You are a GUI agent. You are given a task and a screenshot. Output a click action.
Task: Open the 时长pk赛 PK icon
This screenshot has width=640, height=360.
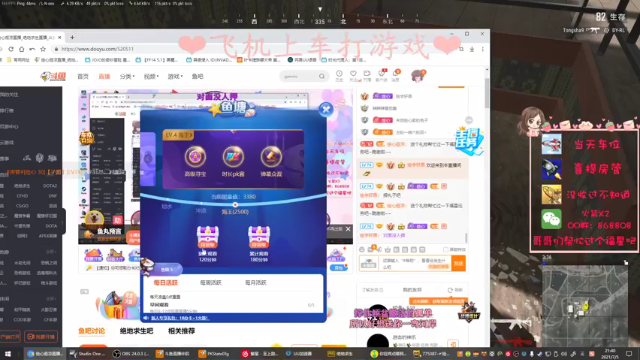[233, 156]
